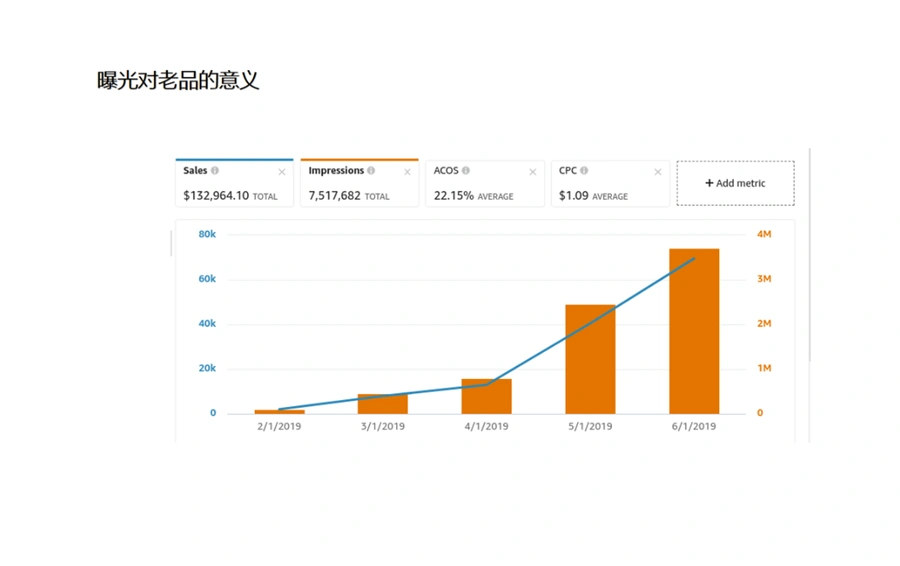Click the 5/1/2019 impressions bar
The width and height of the screenshot is (900, 566).
pos(590,359)
